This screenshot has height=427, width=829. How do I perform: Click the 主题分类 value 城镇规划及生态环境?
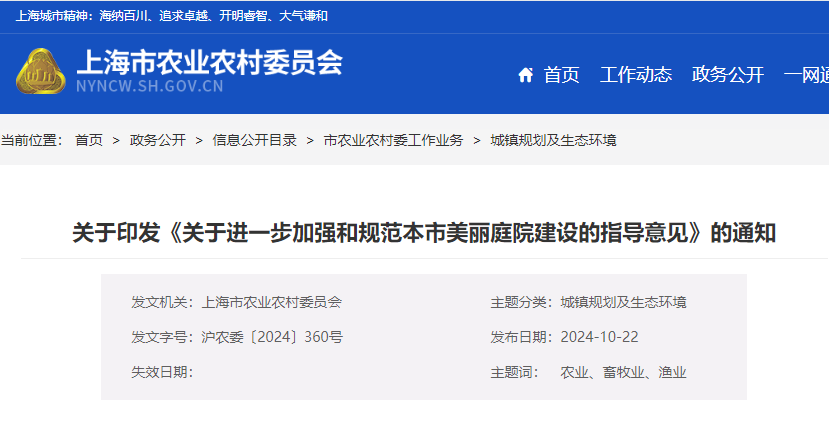pos(623,302)
